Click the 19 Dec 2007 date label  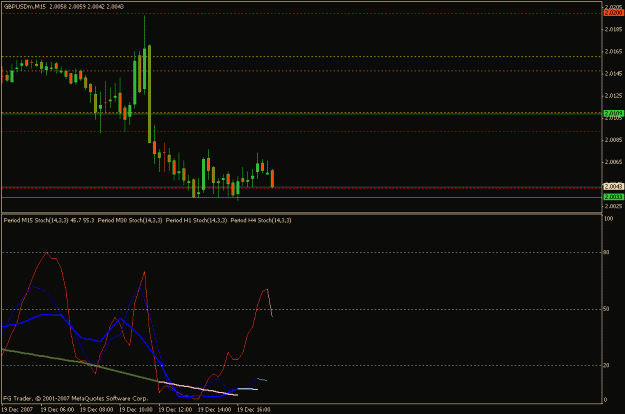pos(17,409)
